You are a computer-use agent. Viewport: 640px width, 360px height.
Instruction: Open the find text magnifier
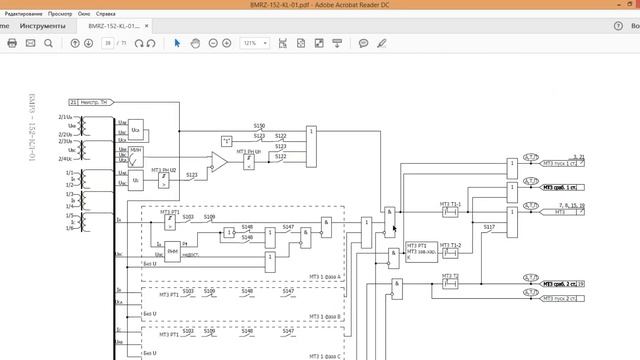pyautogui.click(x=48, y=43)
